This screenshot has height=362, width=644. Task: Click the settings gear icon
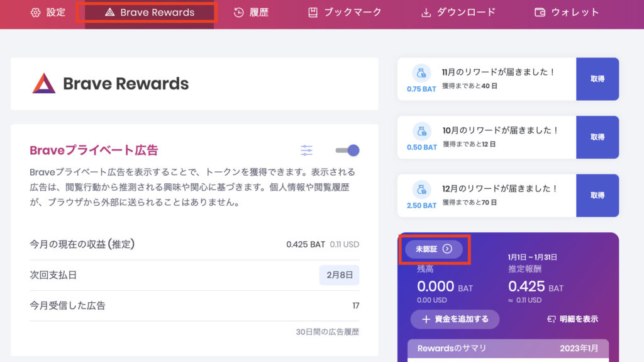click(36, 13)
